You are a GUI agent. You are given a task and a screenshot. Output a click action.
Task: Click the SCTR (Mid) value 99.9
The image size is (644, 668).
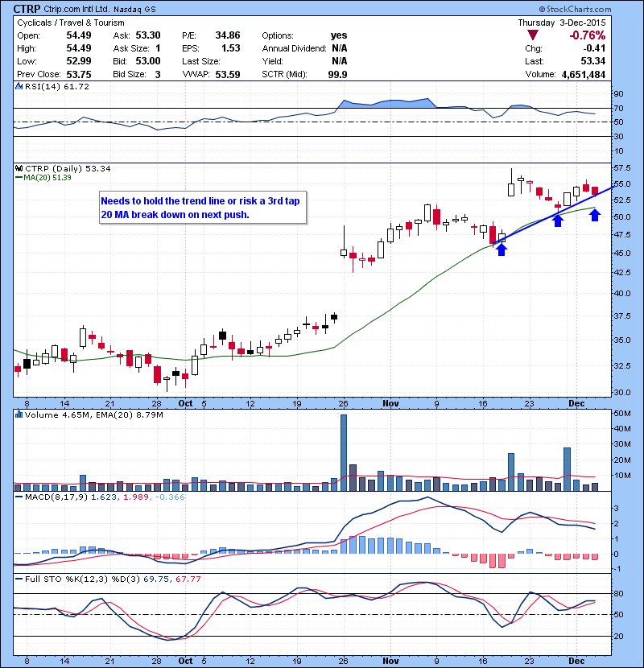(x=337, y=74)
